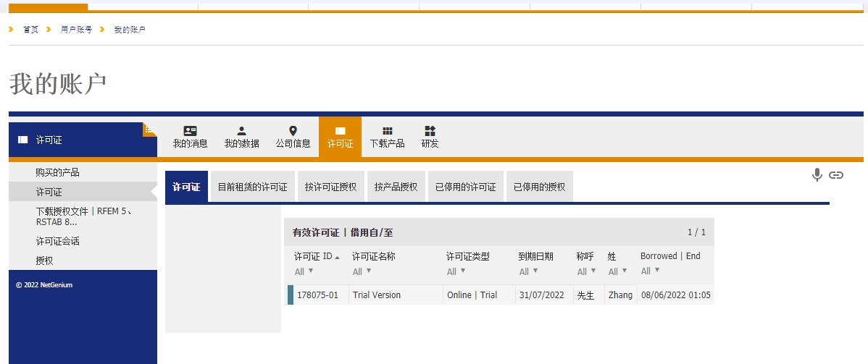Click the 到期日期 column header
Screen dimensions: 868x364
536,257
